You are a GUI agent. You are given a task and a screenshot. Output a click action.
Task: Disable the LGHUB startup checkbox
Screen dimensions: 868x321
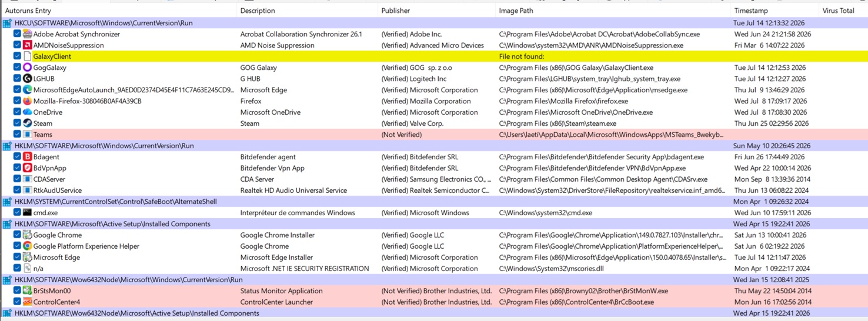[17, 79]
